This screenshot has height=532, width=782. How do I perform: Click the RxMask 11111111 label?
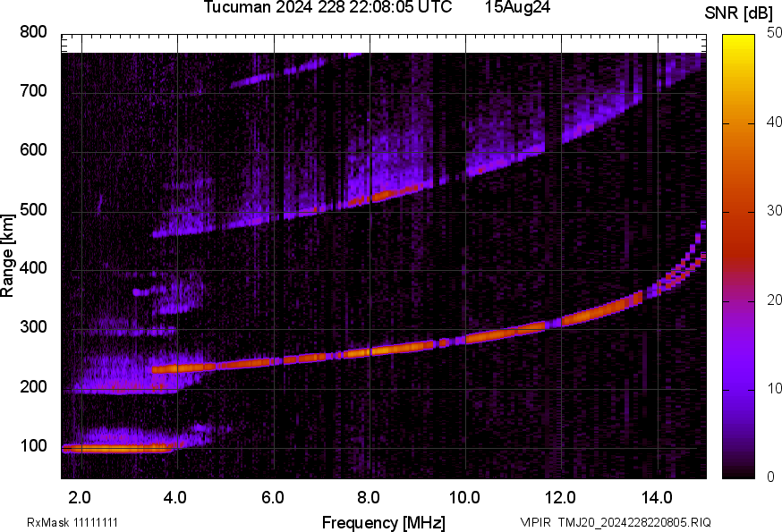(x=72, y=522)
